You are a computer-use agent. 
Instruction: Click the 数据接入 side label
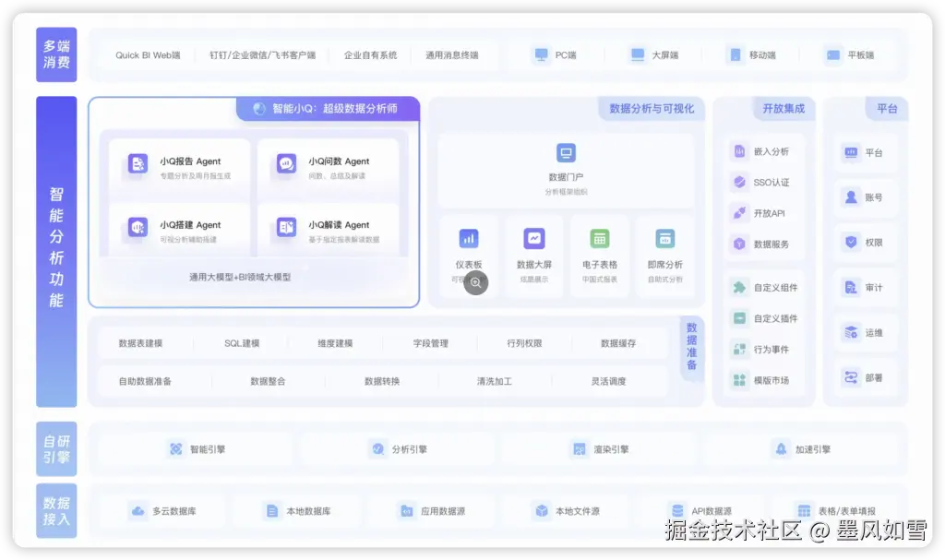coord(56,510)
